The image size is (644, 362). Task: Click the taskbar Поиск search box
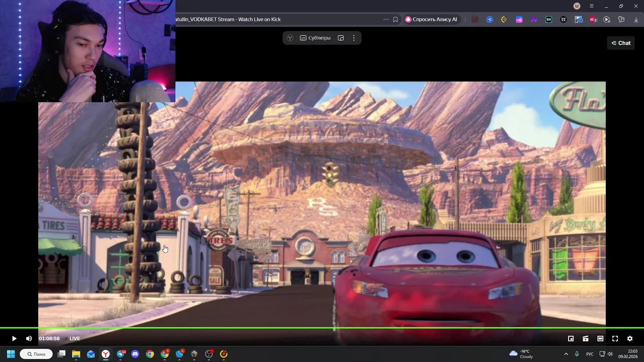click(x=36, y=354)
